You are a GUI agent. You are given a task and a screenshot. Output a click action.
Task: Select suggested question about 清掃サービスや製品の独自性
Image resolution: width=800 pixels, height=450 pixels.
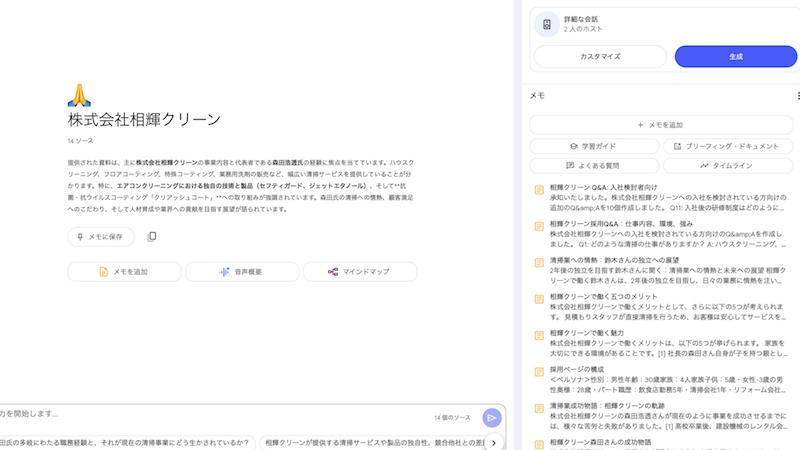point(375,443)
